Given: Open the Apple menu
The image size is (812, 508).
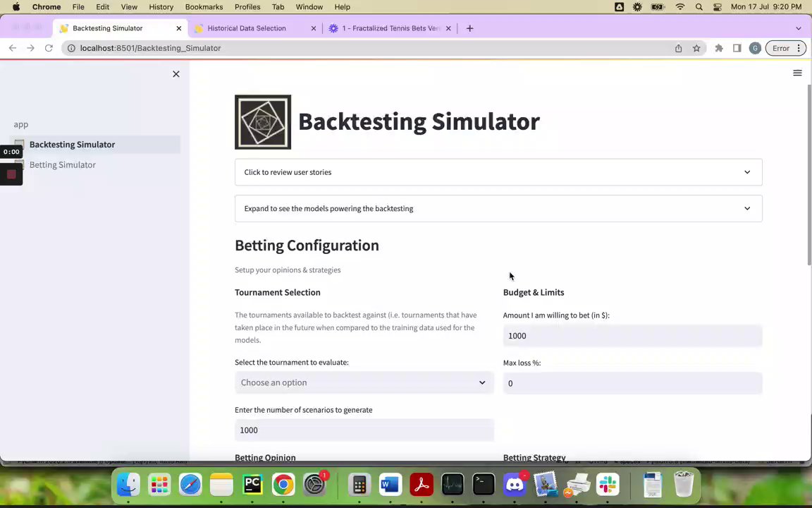Looking at the screenshot, I should pos(16,7).
